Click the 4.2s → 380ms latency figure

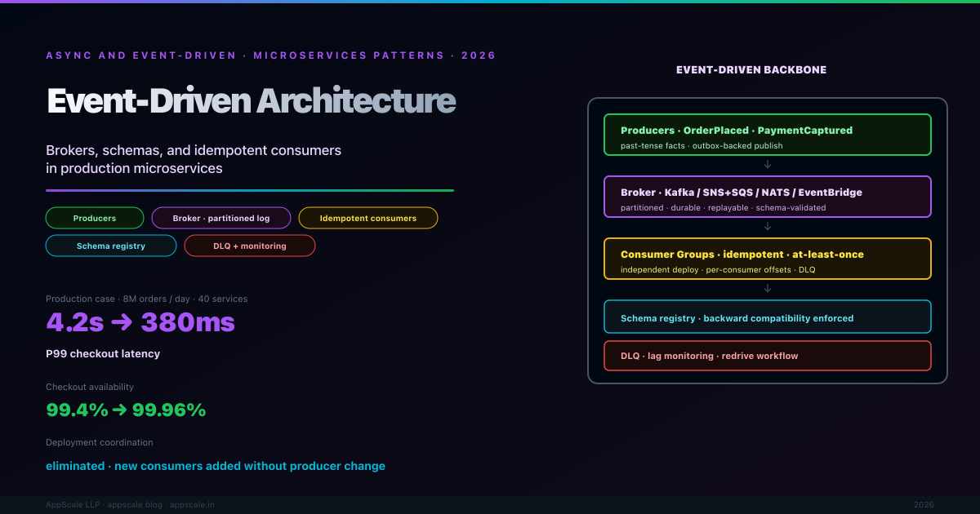(140, 322)
